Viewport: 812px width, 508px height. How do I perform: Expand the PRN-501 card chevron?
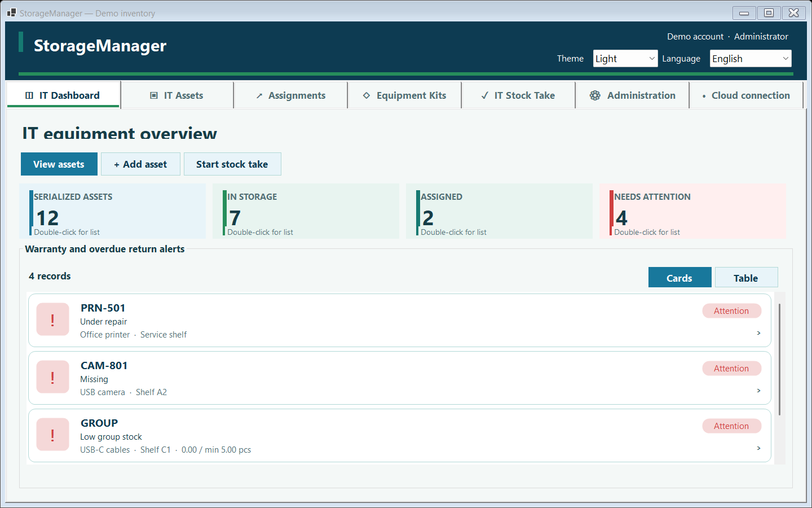[x=758, y=333]
